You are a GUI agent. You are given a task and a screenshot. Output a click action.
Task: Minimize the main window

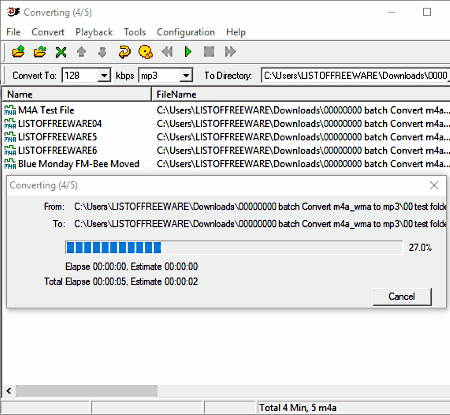[392, 12]
